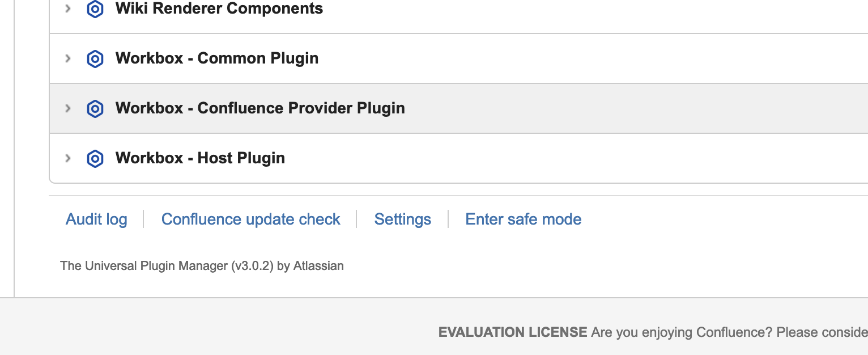The image size is (868, 355).
Task: Select the Workbox - Host Plugin title
Action: point(200,158)
